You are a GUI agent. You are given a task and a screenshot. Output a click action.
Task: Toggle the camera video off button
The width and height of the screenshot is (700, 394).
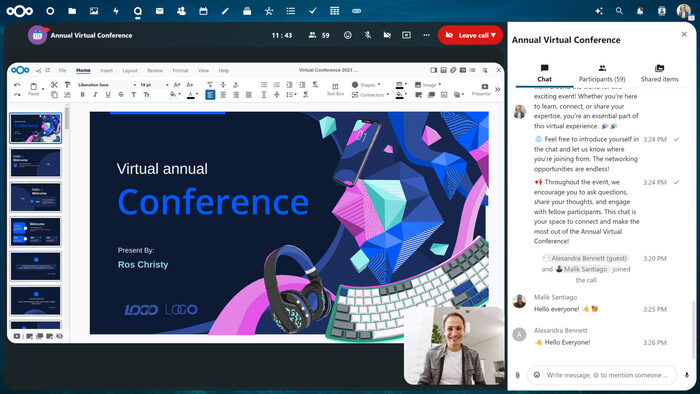click(x=387, y=35)
